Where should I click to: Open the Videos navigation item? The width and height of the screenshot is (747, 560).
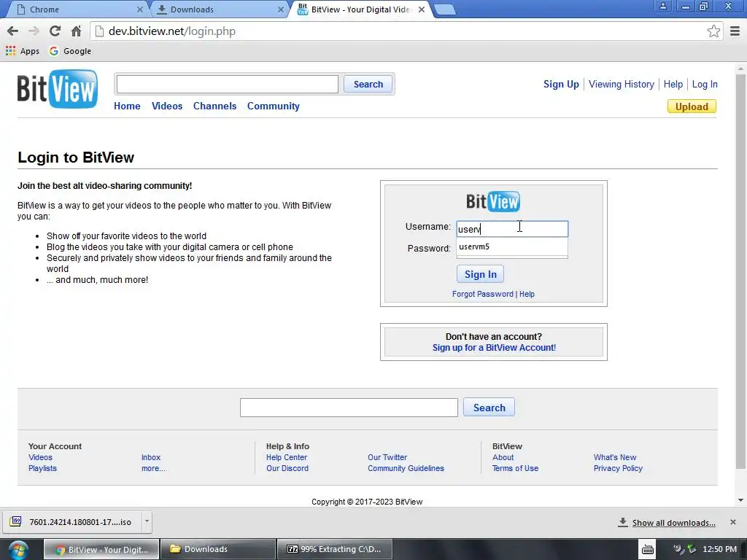pos(167,106)
